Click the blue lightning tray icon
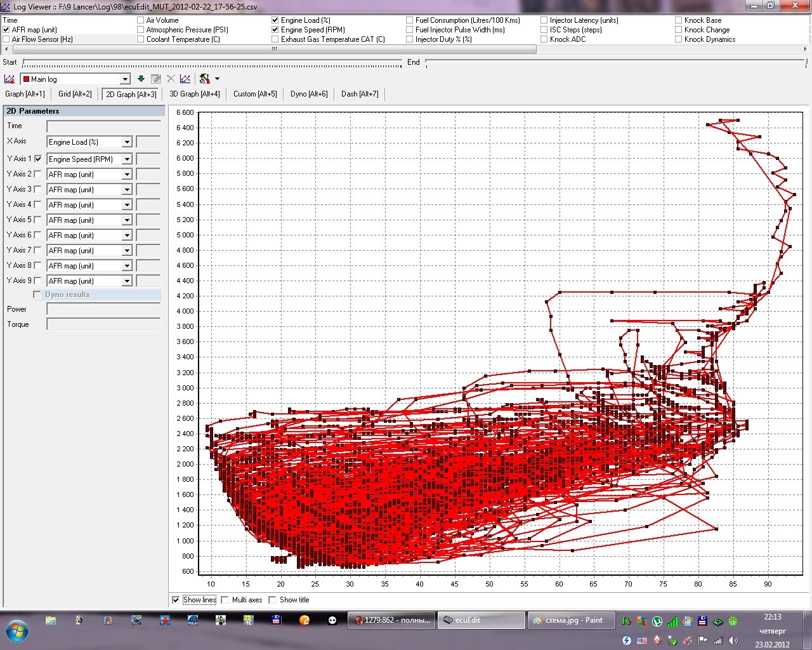The height and width of the screenshot is (650, 812). point(627,640)
